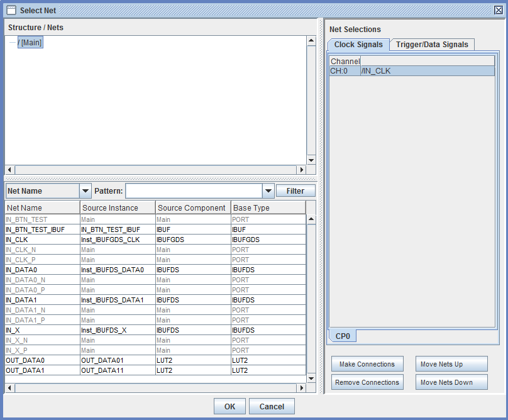Click the scroll-down arrow of net table
The width and height of the screenshot is (508, 420).
click(311, 379)
